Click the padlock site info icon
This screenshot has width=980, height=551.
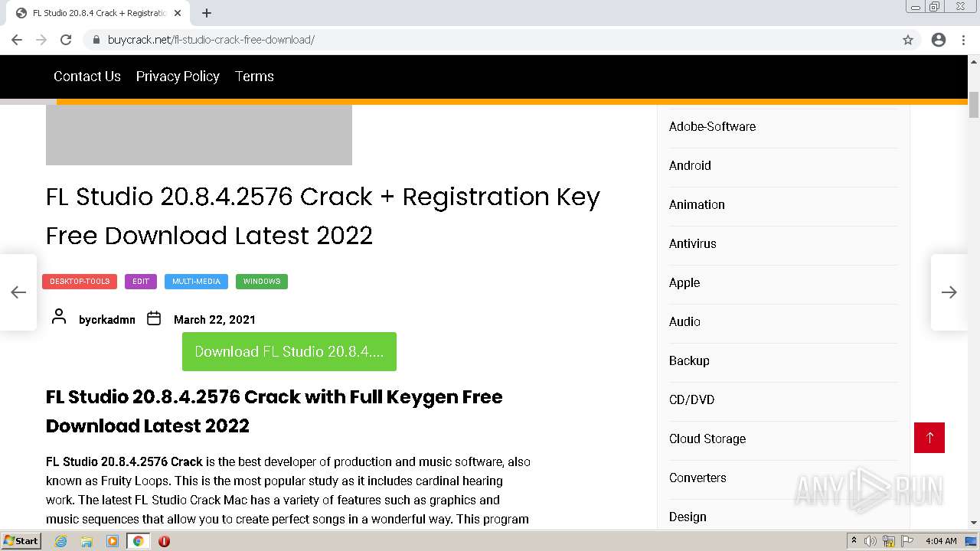coord(96,40)
